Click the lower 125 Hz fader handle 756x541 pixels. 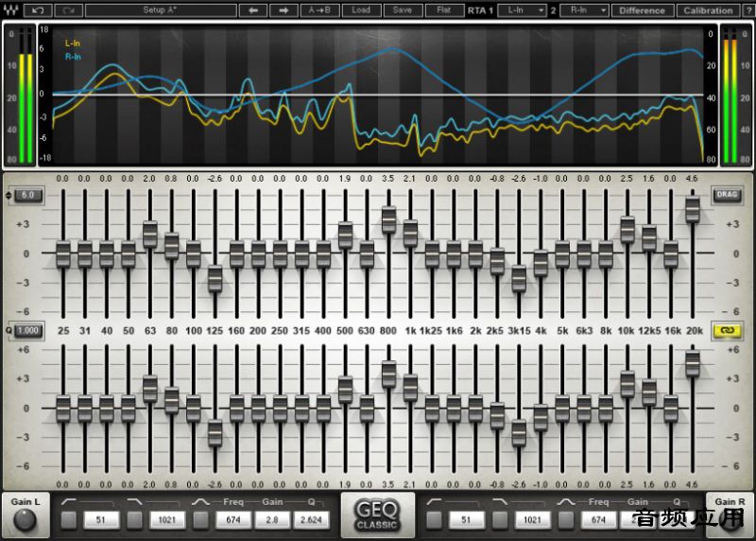click(x=215, y=433)
